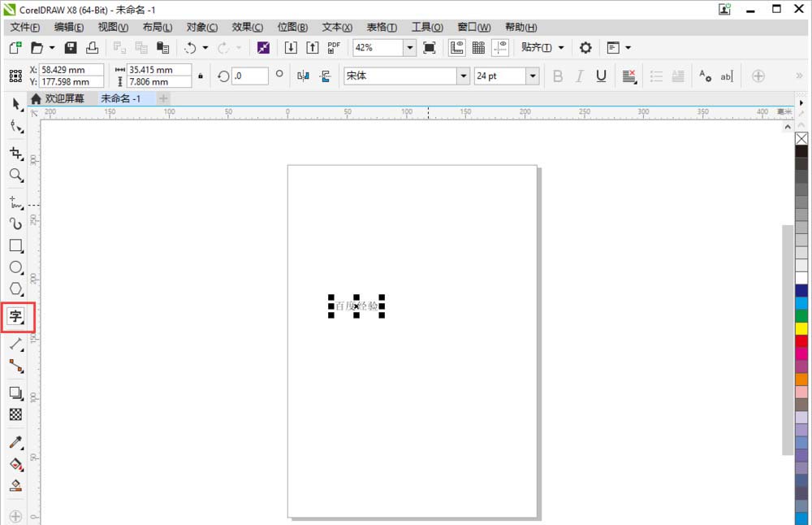Toggle show rulers button
Image resolution: width=812 pixels, height=525 pixels.
pos(457,48)
